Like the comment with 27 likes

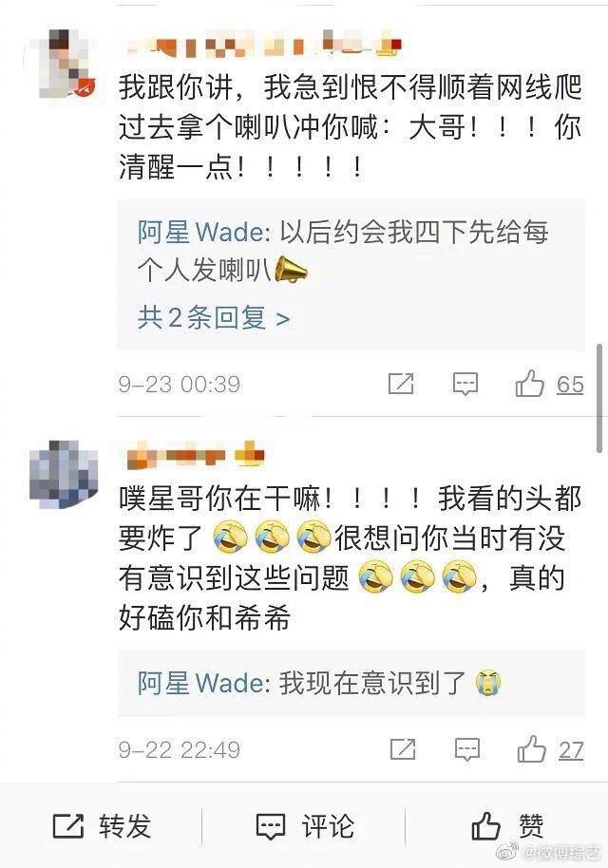click(532, 749)
